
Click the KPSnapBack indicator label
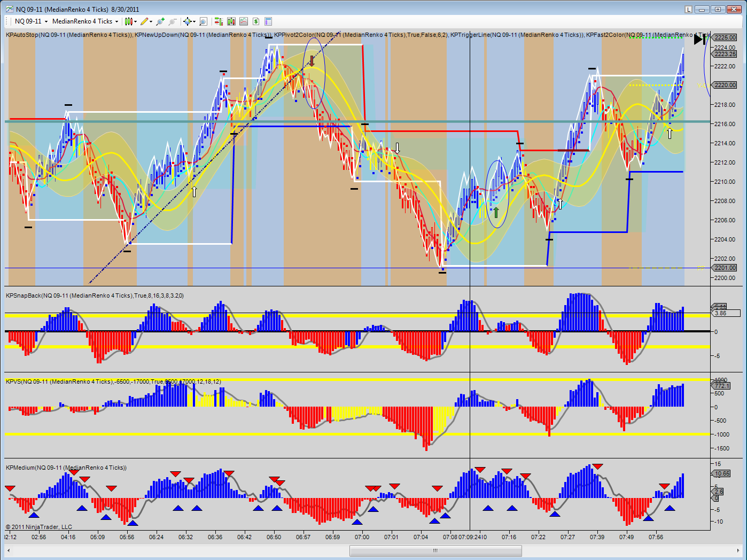(95, 295)
